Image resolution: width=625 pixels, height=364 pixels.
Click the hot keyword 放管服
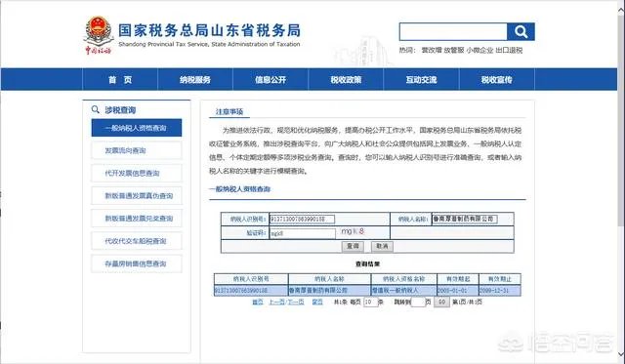coord(454,50)
